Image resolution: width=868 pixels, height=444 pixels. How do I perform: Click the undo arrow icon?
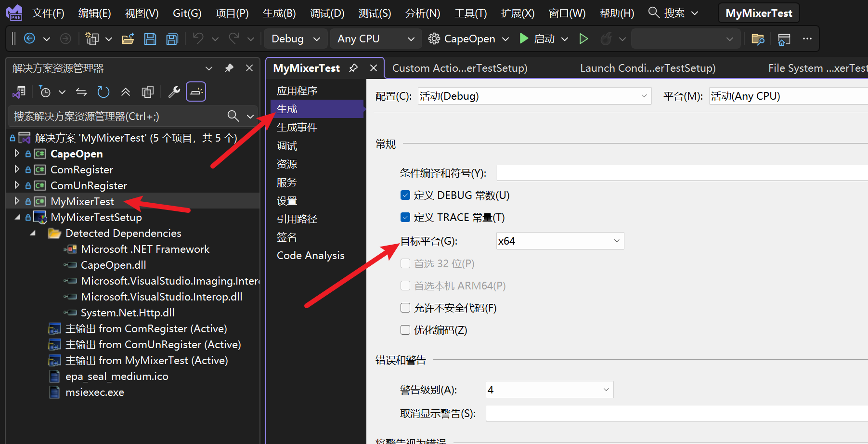[198, 38]
